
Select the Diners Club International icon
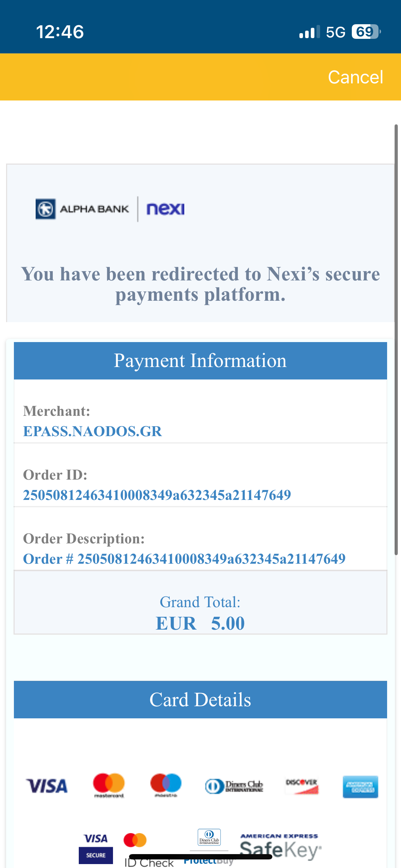tap(234, 786)
